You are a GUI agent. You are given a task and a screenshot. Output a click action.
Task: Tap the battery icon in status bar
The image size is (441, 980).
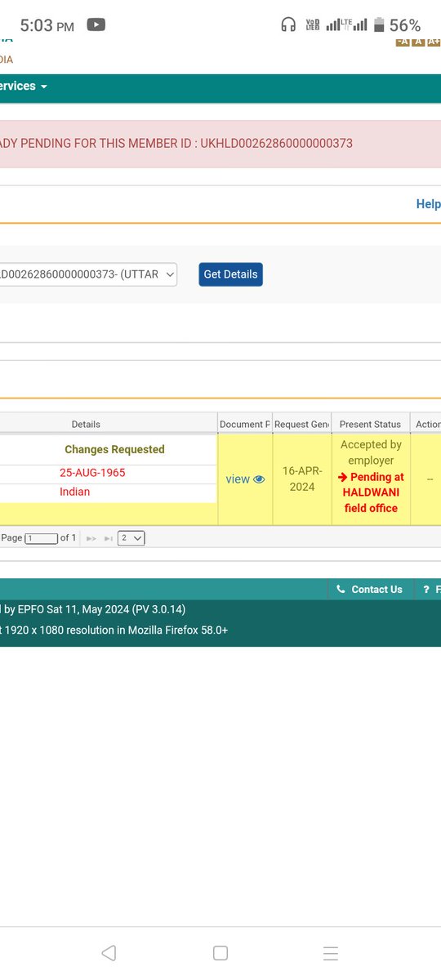click(x=378, y=25)
